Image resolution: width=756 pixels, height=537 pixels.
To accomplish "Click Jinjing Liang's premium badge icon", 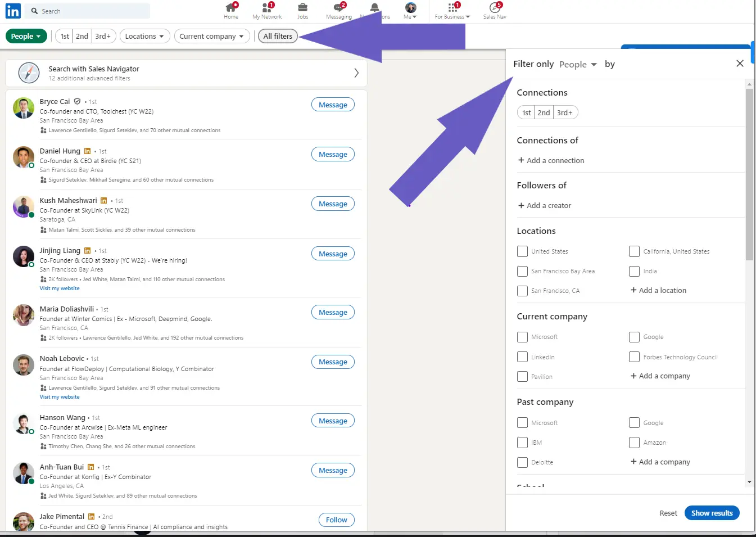I will (x=87, y=250).
